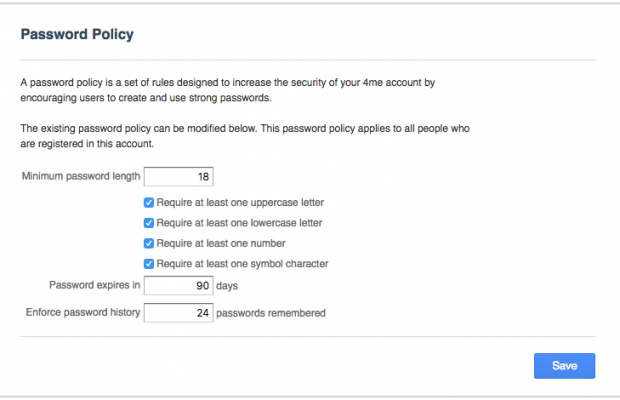Click the 'Minimum password length' label
The image size is (620, 400).
[80, 177]
